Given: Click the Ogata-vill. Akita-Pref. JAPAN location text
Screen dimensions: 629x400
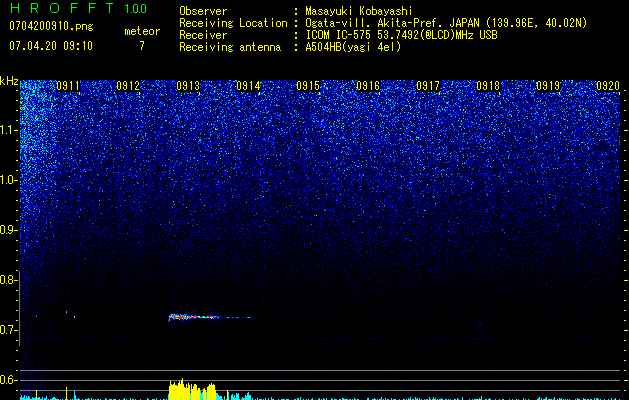Looking at the screenshot, I should 446,23.
